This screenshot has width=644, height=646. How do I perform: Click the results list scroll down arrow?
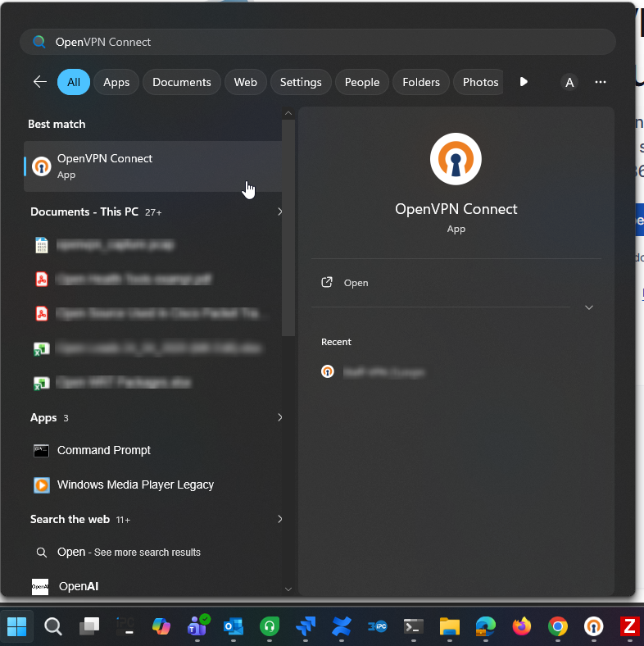pos(288,589)
